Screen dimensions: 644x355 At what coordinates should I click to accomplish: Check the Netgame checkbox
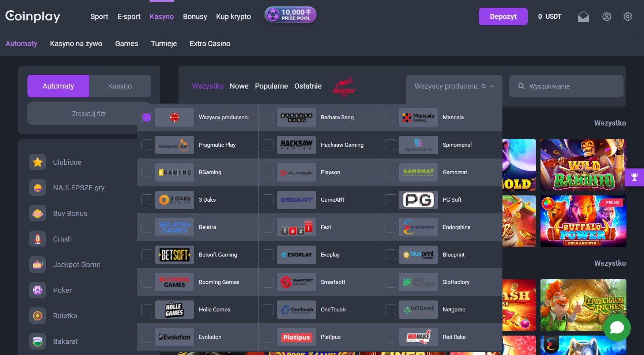click(x=391, y=310)
